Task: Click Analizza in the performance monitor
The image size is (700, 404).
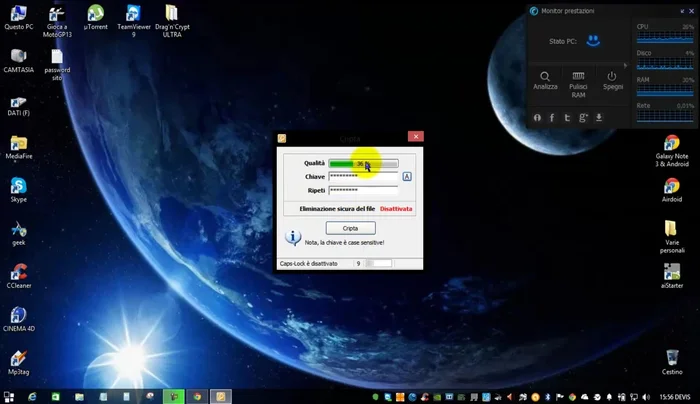Action: (x=545, y=78)
